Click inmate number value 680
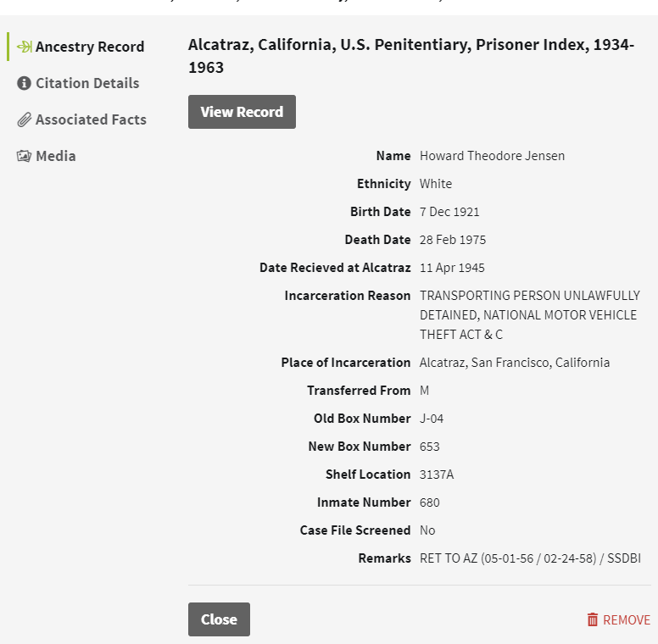Screen dimensions: 658x644 pyautogui.click(x=430, y=502)
